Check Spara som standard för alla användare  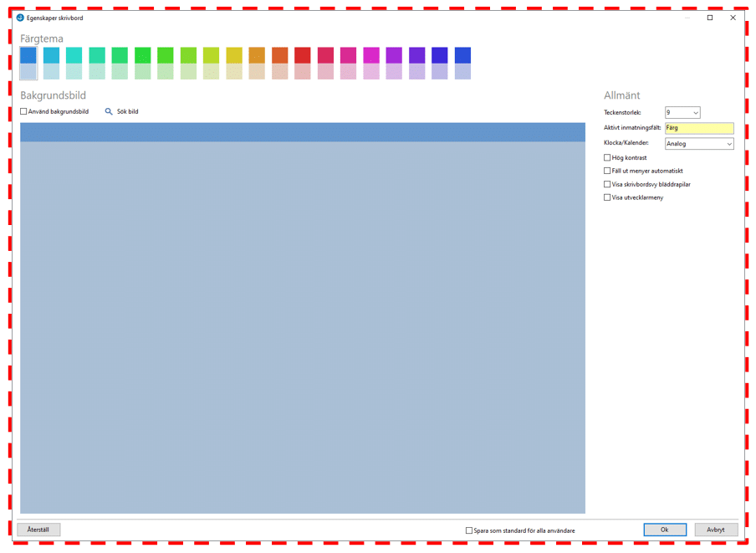[x=468, y=530]
